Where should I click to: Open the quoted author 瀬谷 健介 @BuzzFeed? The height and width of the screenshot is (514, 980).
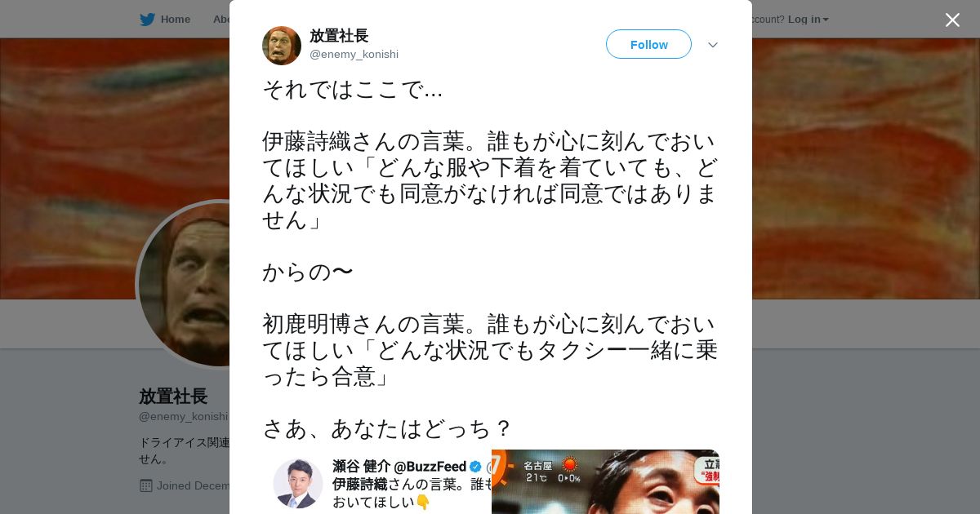point(399,467)
